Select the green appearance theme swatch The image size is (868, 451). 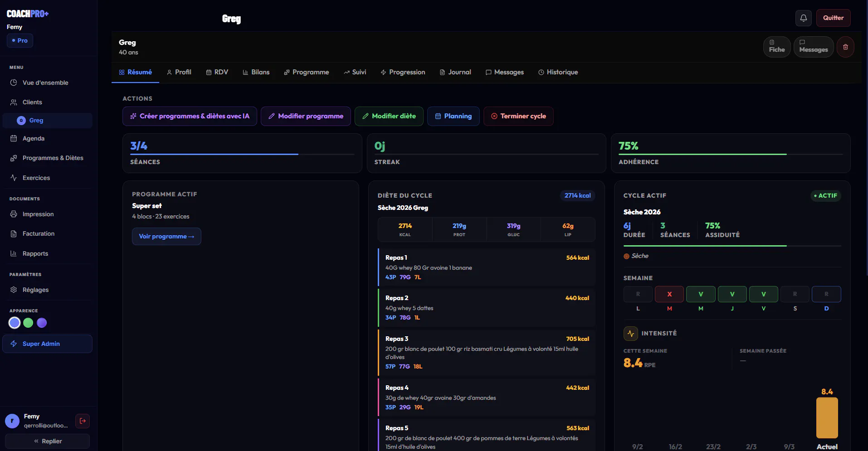pos(28,323)
